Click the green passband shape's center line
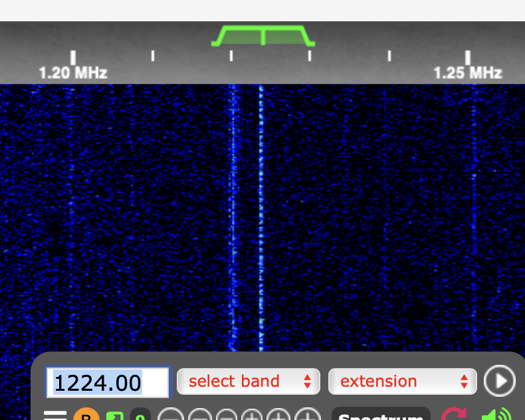The image size is (525, 420). coord(263,36)
